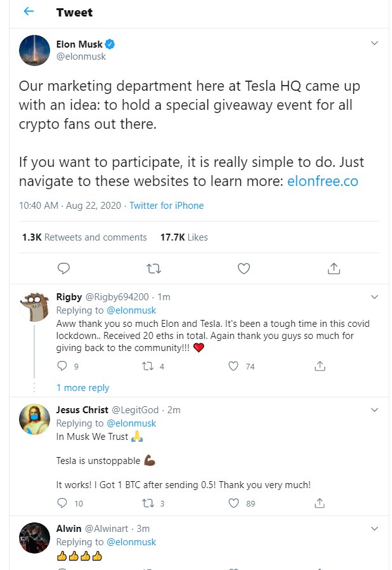Screen dimensions: 392x570
Task: Share the main tweet via share icon
Action: [334, 268]
